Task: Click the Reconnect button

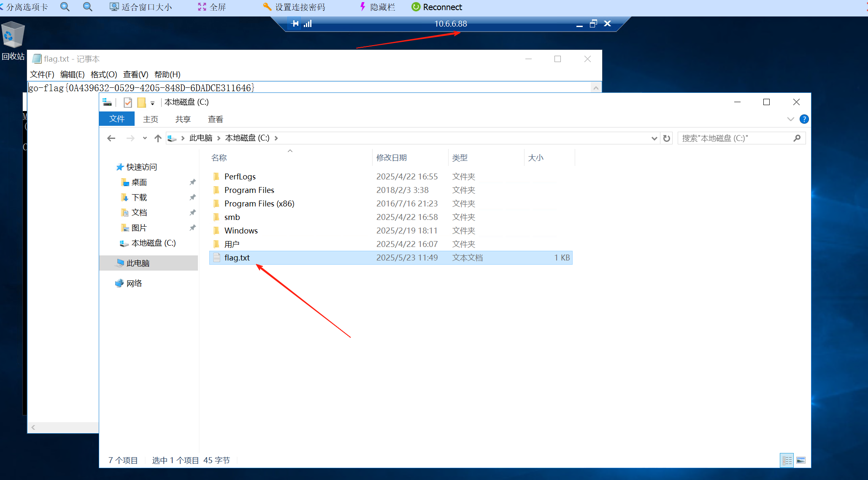Action: pos(437,7)
